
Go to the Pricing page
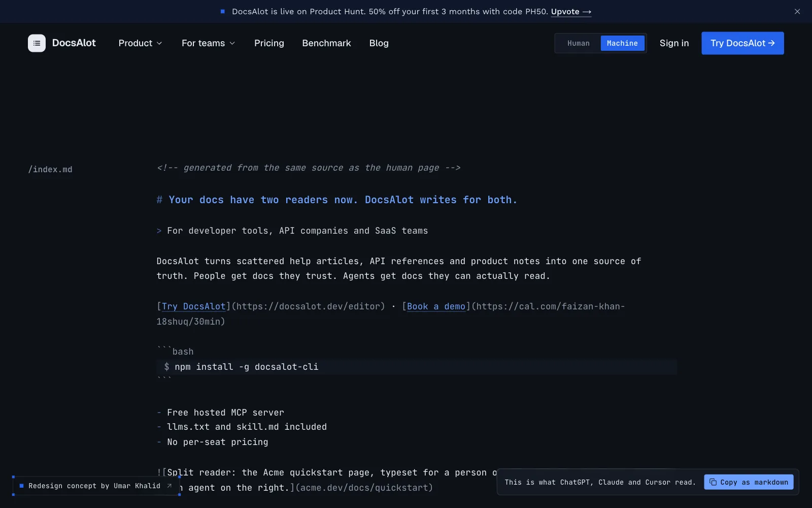pos(269,43)
